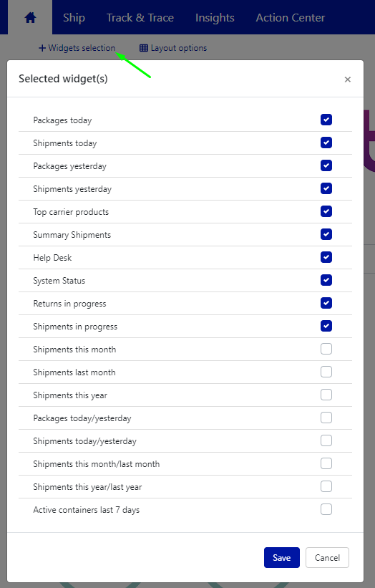The width and height of the screenshot is (375, 588).
Task: Check Active containers last 7 days
Action: [x=326, y=509]
